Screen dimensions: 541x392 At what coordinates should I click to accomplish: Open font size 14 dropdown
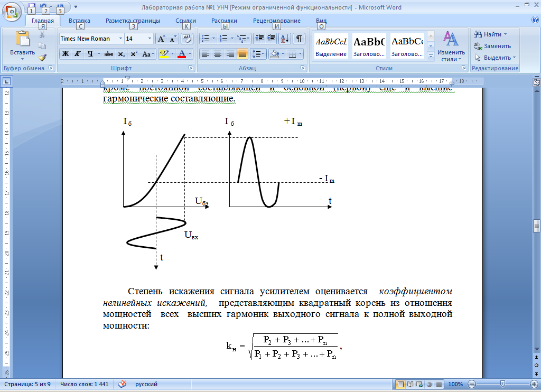(x=150, y=39)
